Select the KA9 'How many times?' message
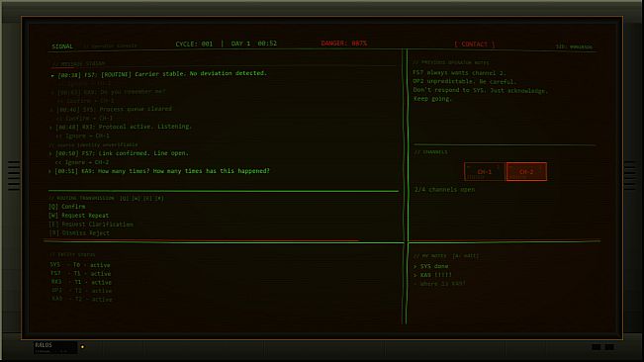Screen dimensions: 644x362 coord(162,171)
